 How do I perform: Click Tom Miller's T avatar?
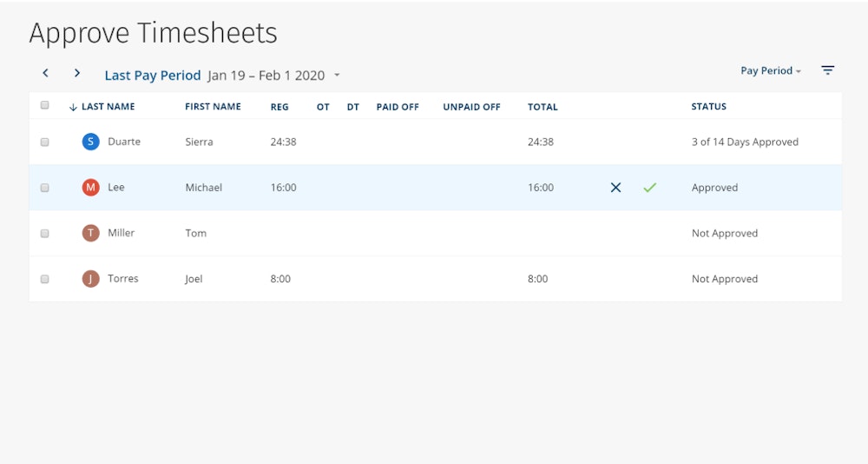(x=91, y=233)
